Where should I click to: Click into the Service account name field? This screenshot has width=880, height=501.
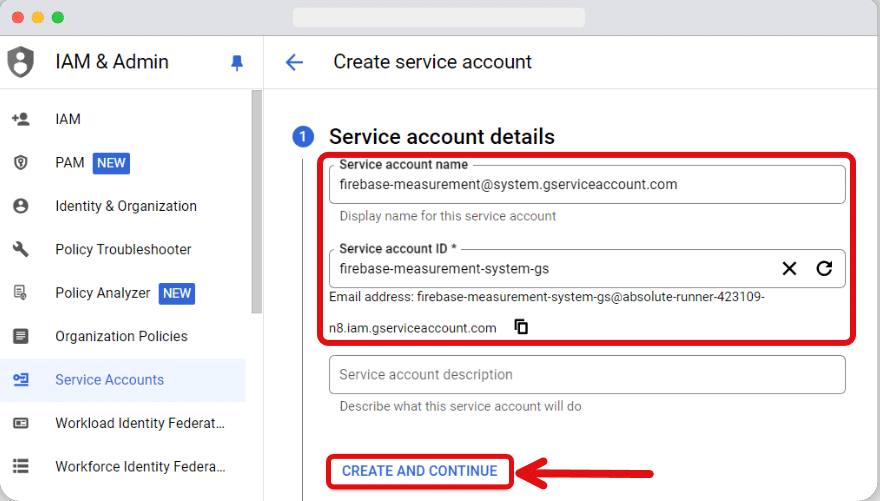(x=587, y=185)
